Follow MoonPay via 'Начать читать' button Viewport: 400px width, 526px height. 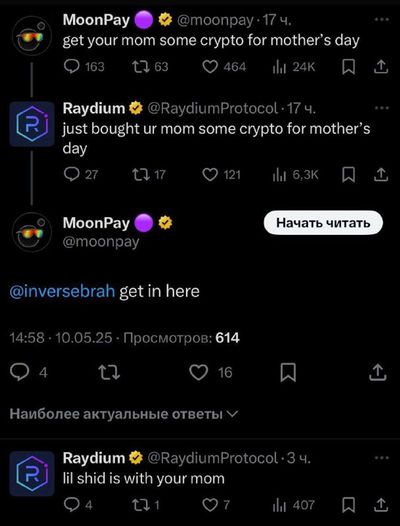[323, 223]
